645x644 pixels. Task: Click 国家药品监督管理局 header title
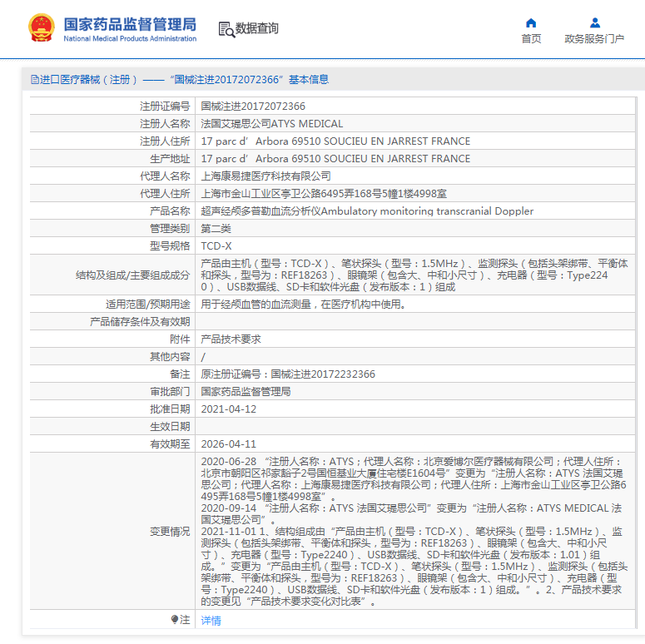(130, 24)
